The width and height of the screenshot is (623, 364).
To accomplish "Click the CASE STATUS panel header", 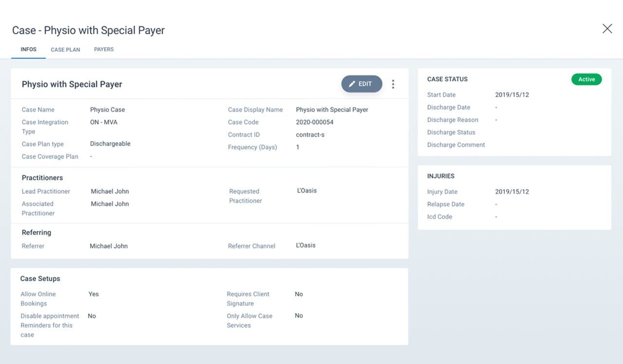I will point(447,79).
